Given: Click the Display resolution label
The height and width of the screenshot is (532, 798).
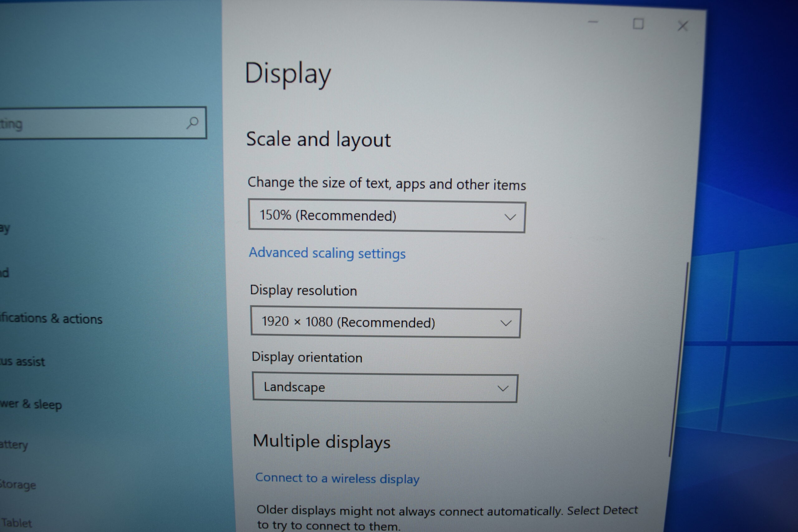Looking at the screenshot, I should coord(303,290).
